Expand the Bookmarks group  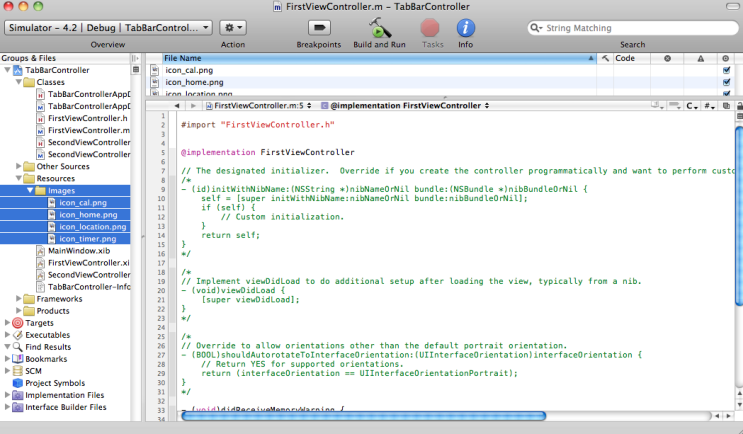click(7, 359)
